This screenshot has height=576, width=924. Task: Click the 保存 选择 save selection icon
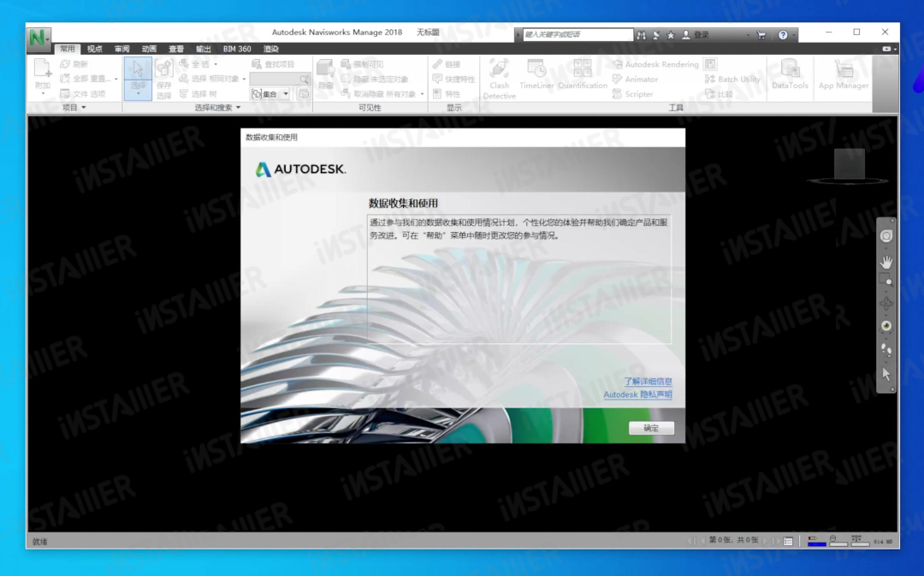(163, 68)
